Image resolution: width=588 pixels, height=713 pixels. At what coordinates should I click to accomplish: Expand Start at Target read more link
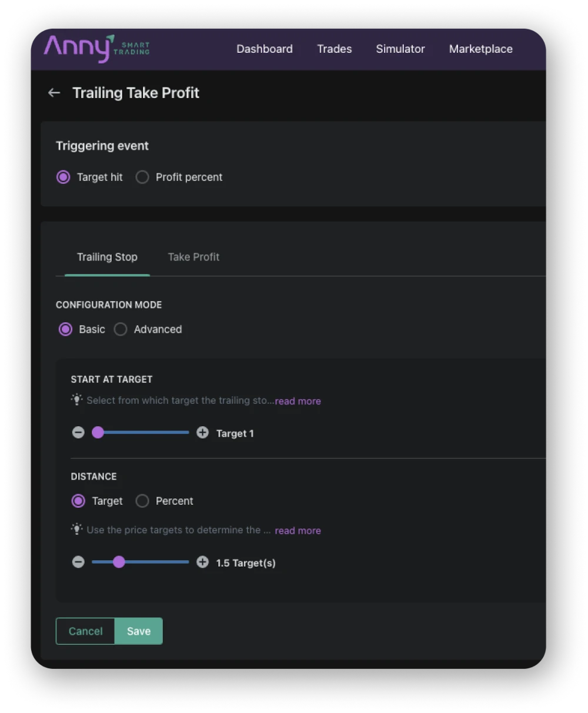pyautogui.click(x=298, y=401)
